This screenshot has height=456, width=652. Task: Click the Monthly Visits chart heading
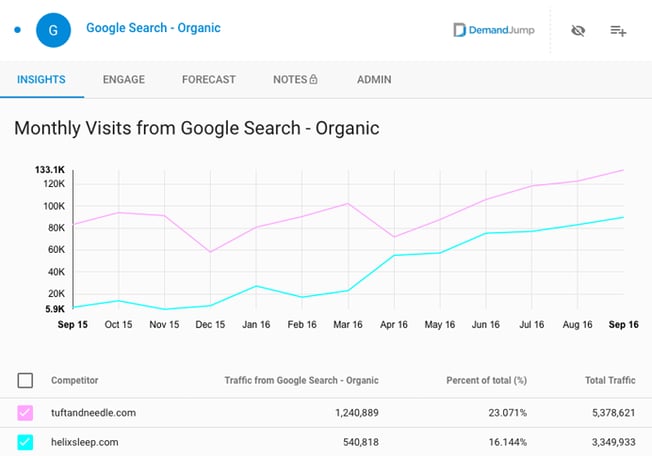(197, 128)
